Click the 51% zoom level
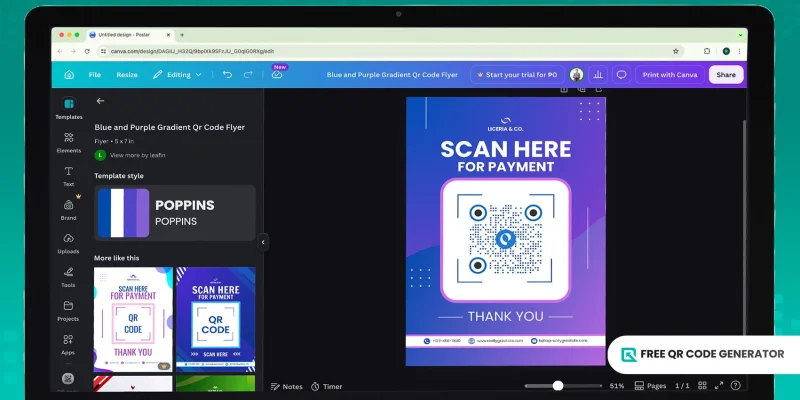 (617, 386)
